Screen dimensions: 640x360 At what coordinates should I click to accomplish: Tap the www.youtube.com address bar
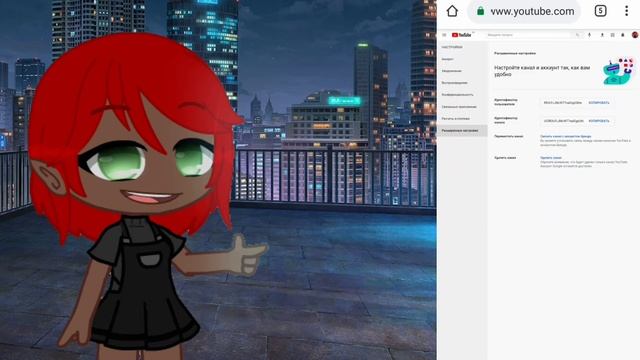point(524,11)
